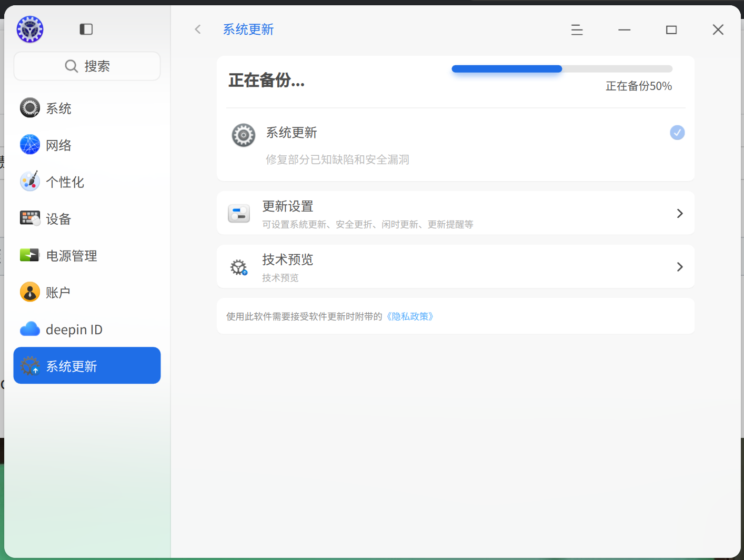
Task: Click the 技术预览 gear icon
Action: coord(239,267)
